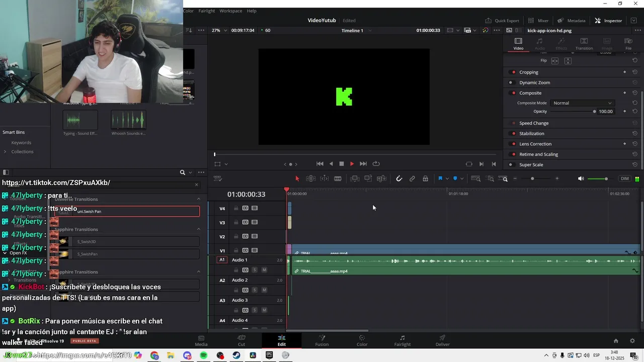Open the flag color dropdown arrow
The width and height of the screenshot is (644, 362).
pos(447,178)
